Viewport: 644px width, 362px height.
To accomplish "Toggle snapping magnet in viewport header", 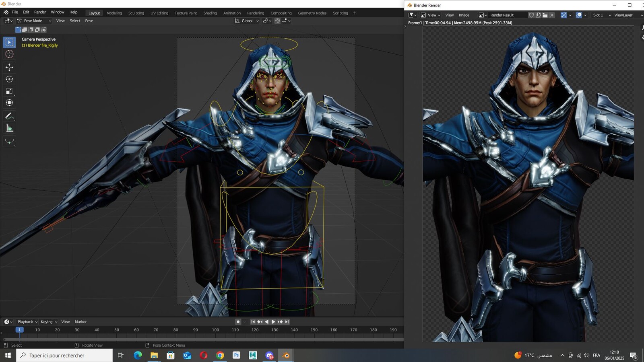I will point(277,21).
